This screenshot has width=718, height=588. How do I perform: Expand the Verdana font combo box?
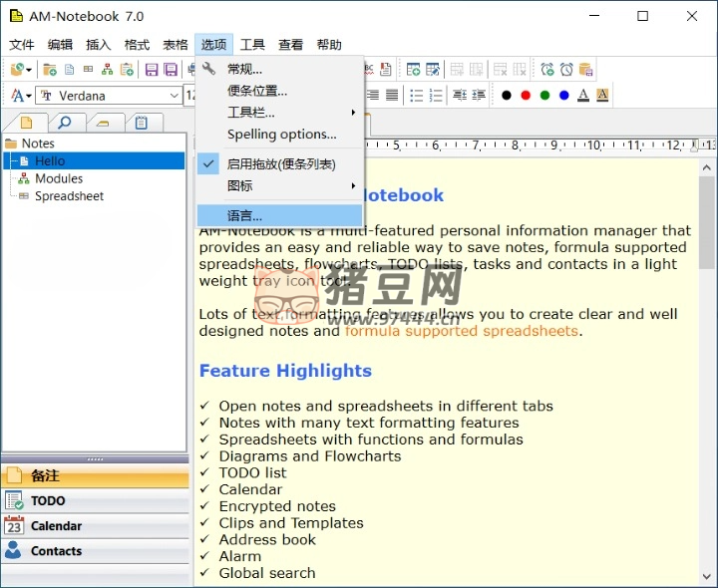coord(174,96)
